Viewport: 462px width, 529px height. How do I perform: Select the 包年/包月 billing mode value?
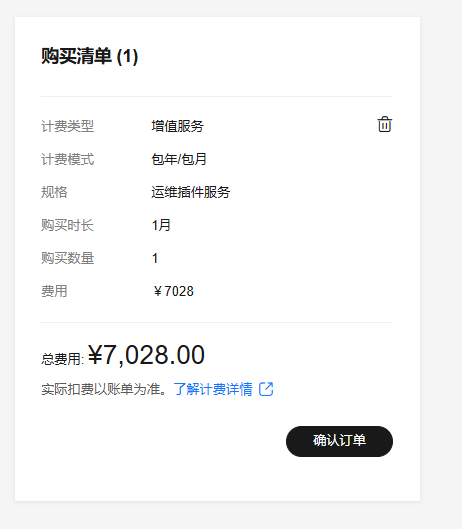[179, 159]
